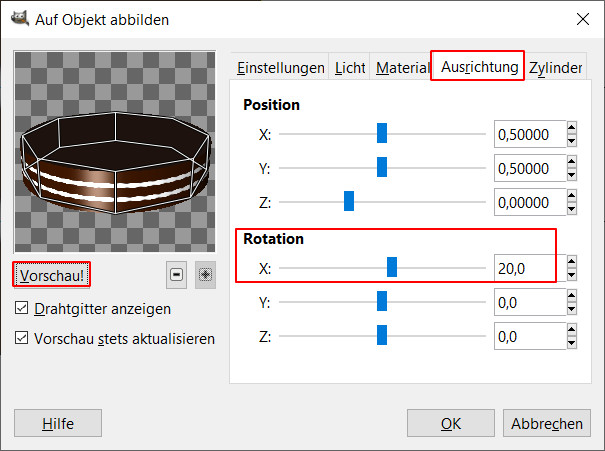Switch to the Einstellungen tab
Viewport: 605px width, 451px height.
(x=281, y=68)
